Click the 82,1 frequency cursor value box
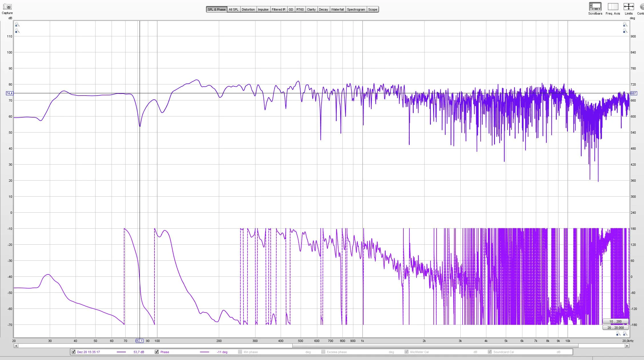The width and height of the screenshot is (644, 360). [x=139, y=341]
